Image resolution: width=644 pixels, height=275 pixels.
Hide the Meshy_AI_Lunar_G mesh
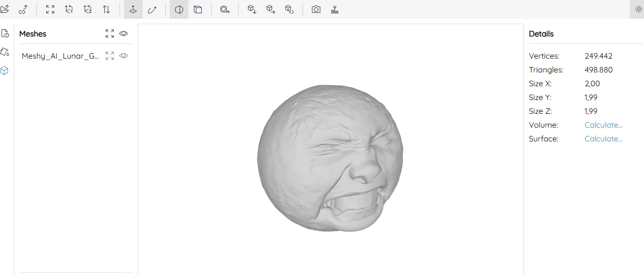123,56
